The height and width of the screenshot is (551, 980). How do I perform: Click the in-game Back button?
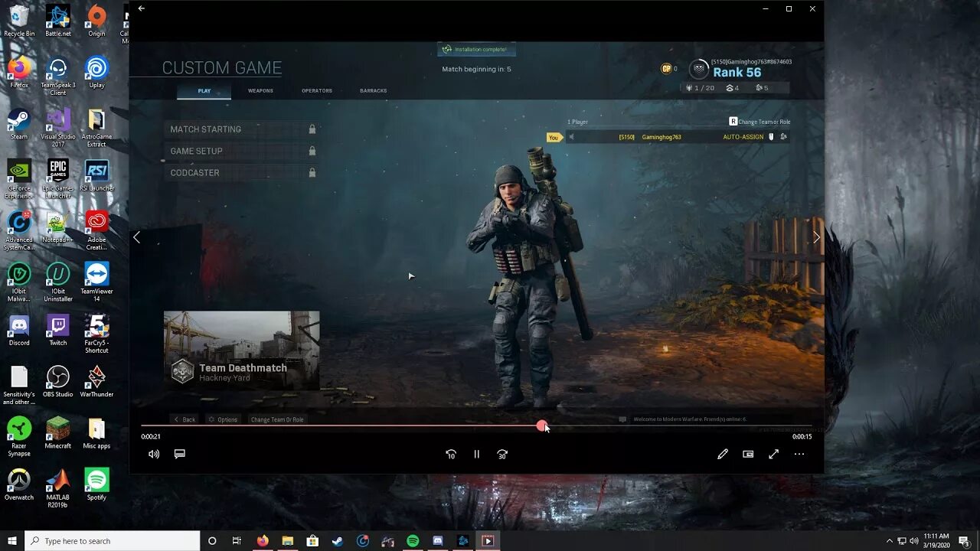184,419
